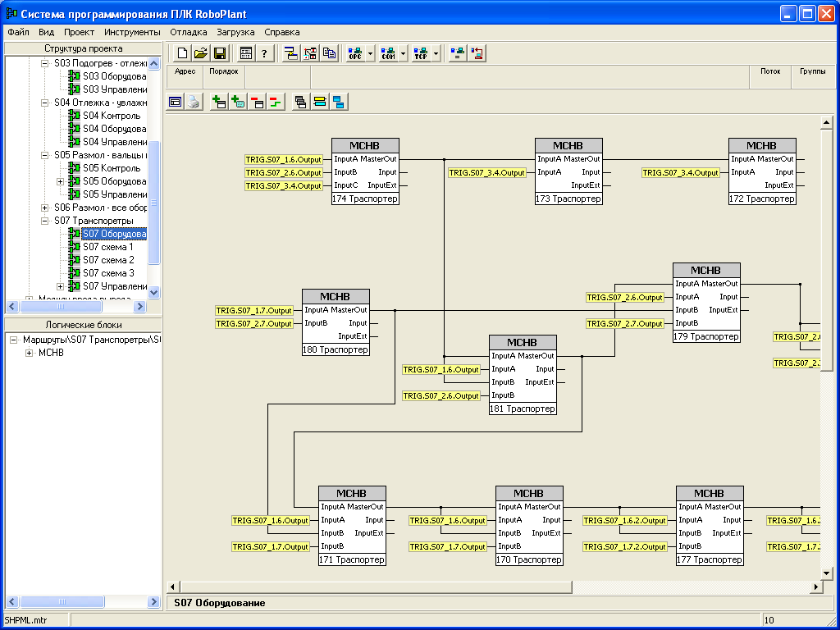Click the Порядок column header

224,71
